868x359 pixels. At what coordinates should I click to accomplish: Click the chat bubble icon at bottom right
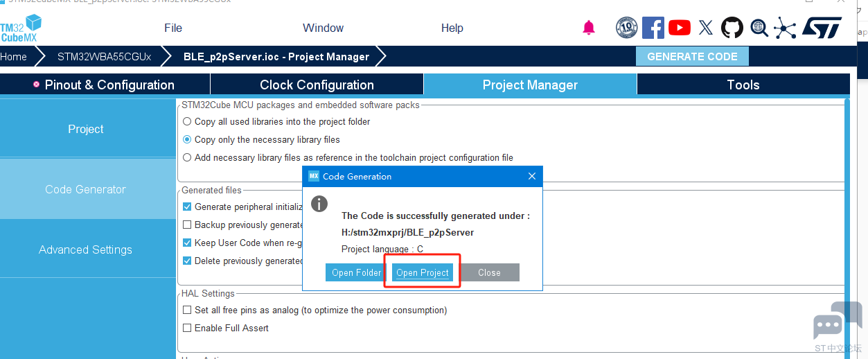pyautogui.click(x=837, y=321)
